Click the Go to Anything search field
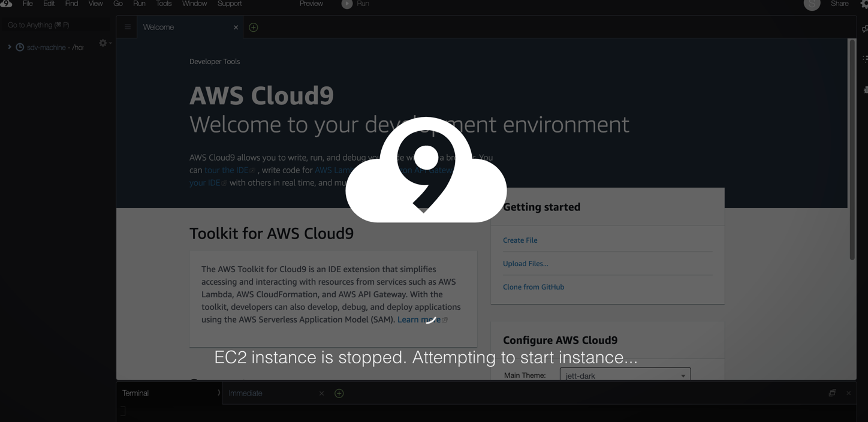The height and width of the screenshot is (422, 868). tap(58, 25)
